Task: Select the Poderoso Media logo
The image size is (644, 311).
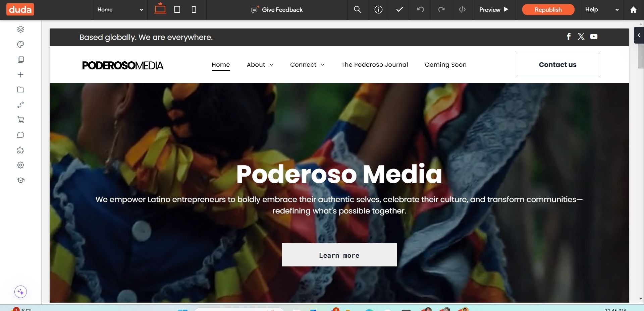Action: pyautogui.click(x=123, y=65)
